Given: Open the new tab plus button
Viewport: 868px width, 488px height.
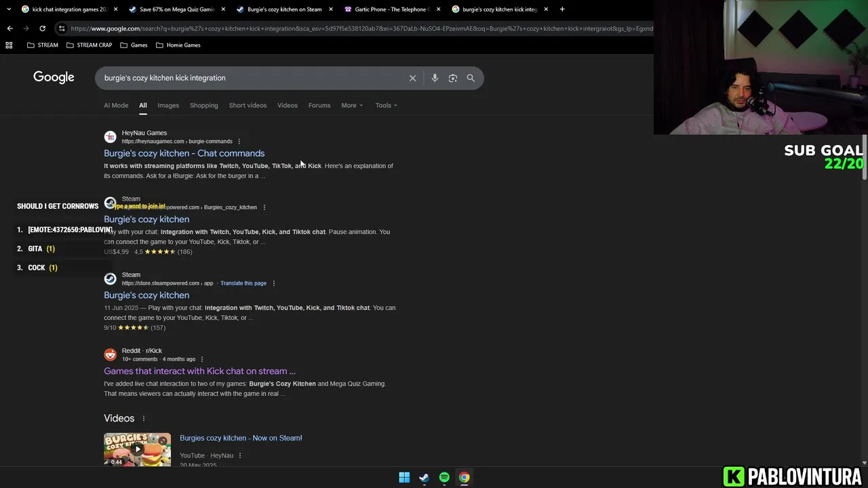Looking at the screenshot, I should pos(562,9).
